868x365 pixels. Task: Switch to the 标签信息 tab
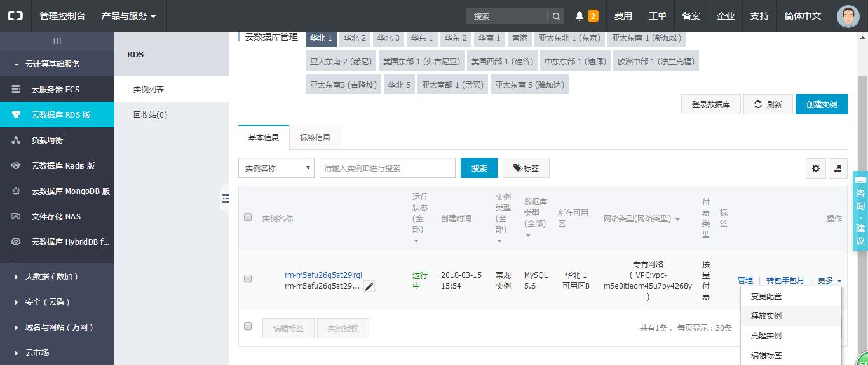point(315,138)
